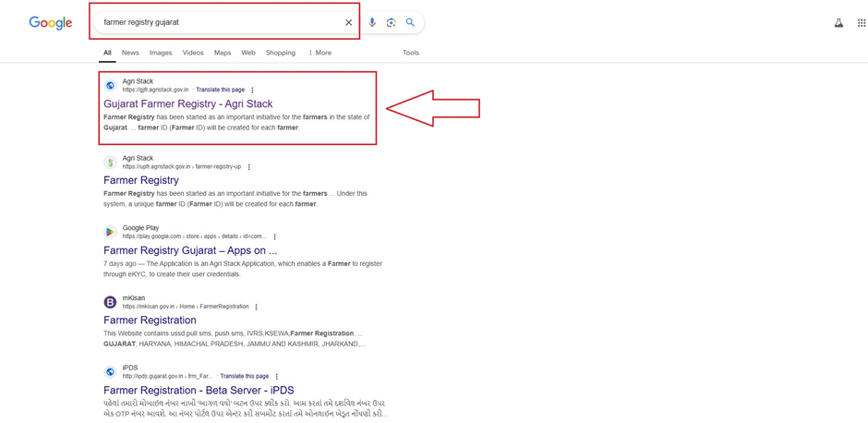The height and width of the screenshot is (423, 868).
Task: Open Google Lens image search icon
Action: click(x=392, y=23)
